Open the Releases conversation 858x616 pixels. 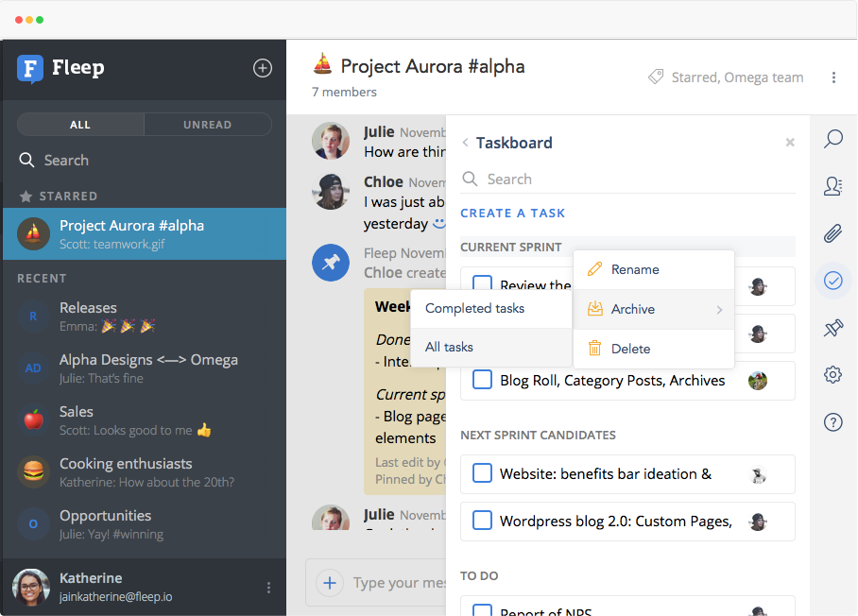[145, 317]
